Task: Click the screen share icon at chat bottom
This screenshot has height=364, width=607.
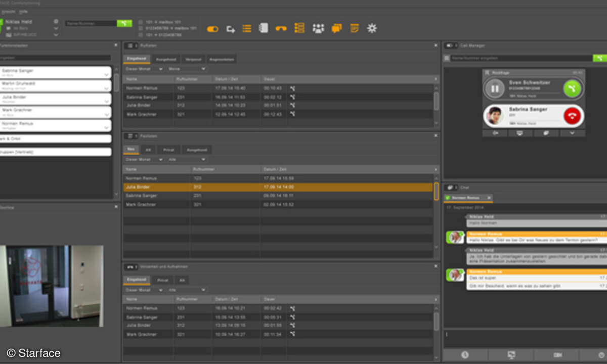Action: pyautogui.click(x=511, y=355)
